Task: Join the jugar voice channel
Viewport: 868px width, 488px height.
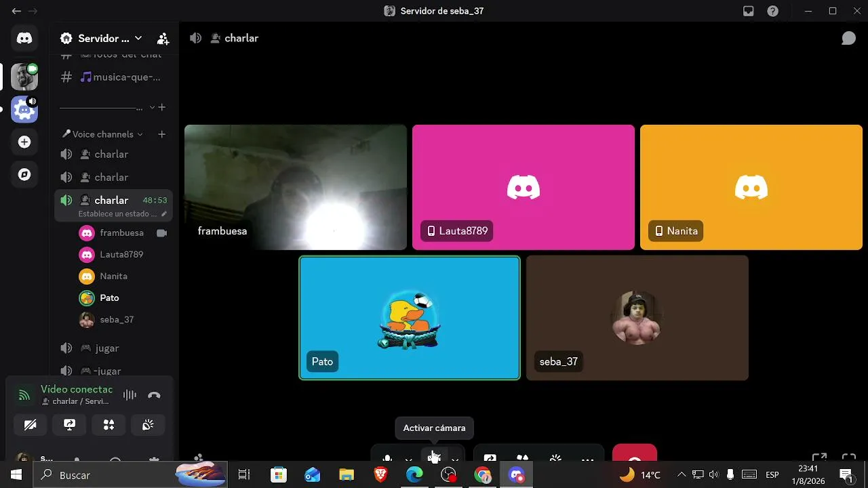Action: tap(113, 348)
